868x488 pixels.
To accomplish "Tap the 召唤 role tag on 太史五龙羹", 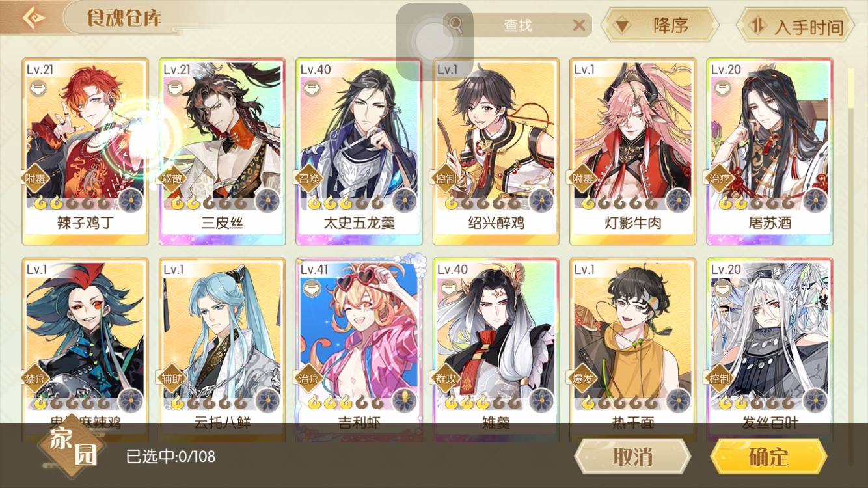I will [311, 178].
